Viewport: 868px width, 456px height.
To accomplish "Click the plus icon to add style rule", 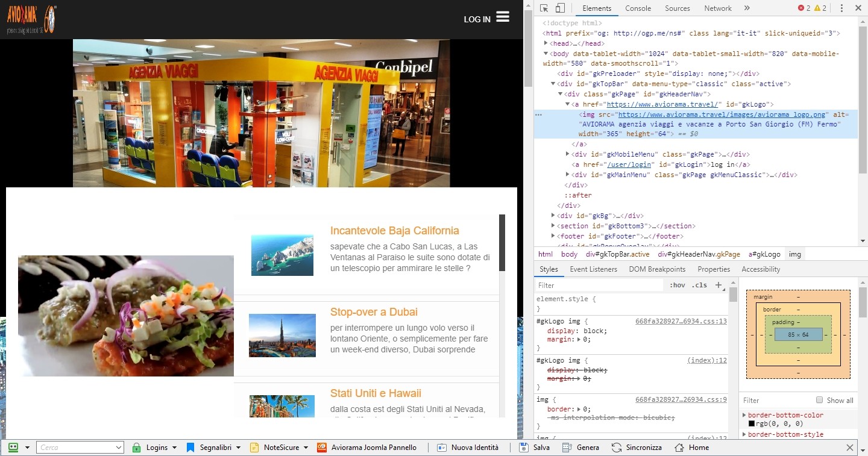I will pyautogui.click(x=718, y=285).
